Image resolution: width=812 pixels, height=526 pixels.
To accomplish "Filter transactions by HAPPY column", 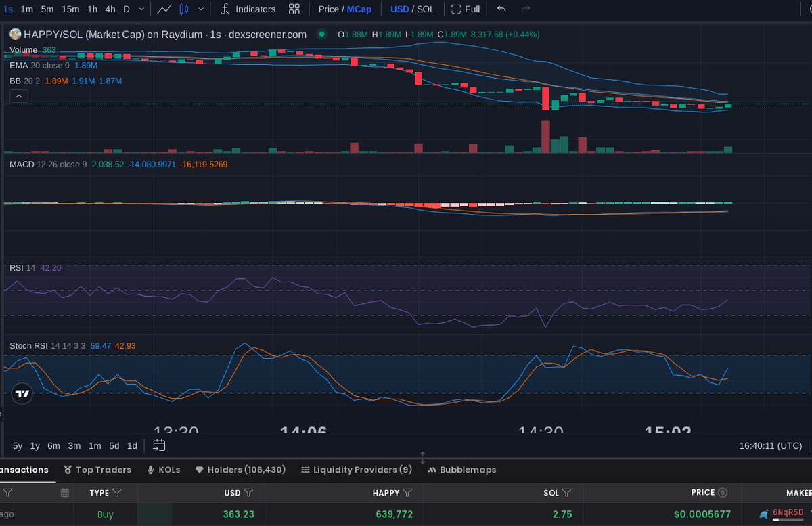I will click(407, 493).
